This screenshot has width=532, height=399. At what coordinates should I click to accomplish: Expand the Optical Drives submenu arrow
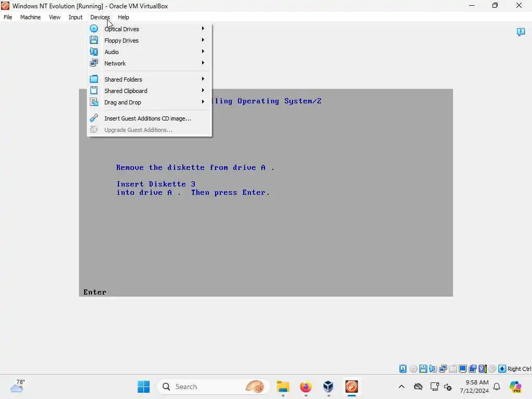203,29
